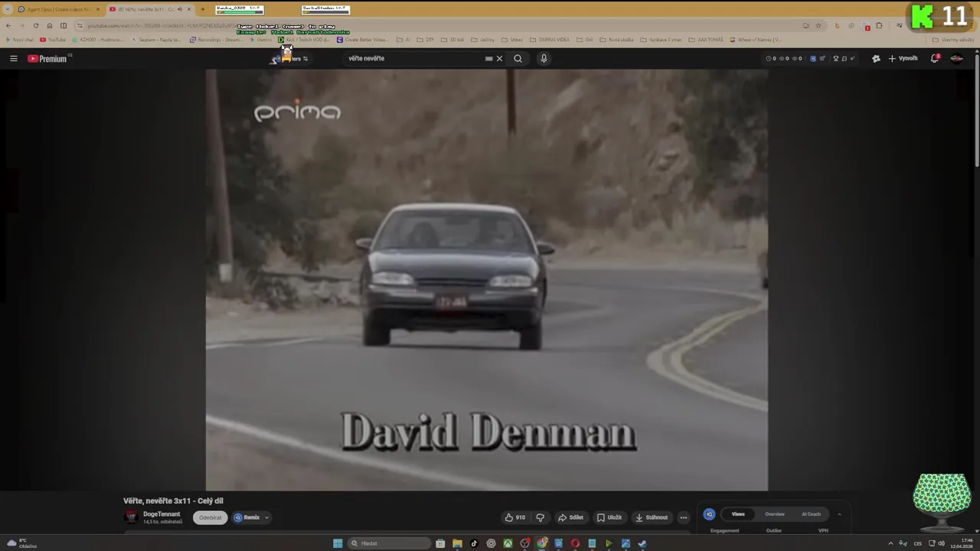Open the DogeTennant channel name

click(x=162, y=514)
